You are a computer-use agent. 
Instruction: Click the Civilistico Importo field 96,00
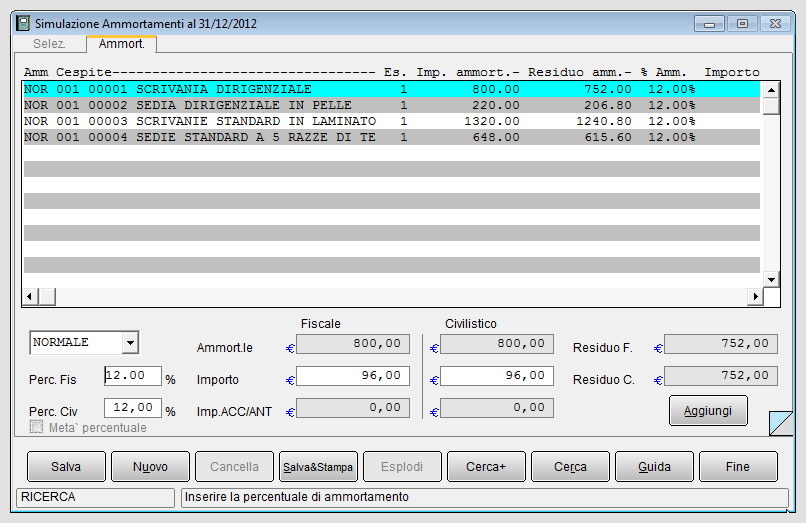(x=497, y=375)
